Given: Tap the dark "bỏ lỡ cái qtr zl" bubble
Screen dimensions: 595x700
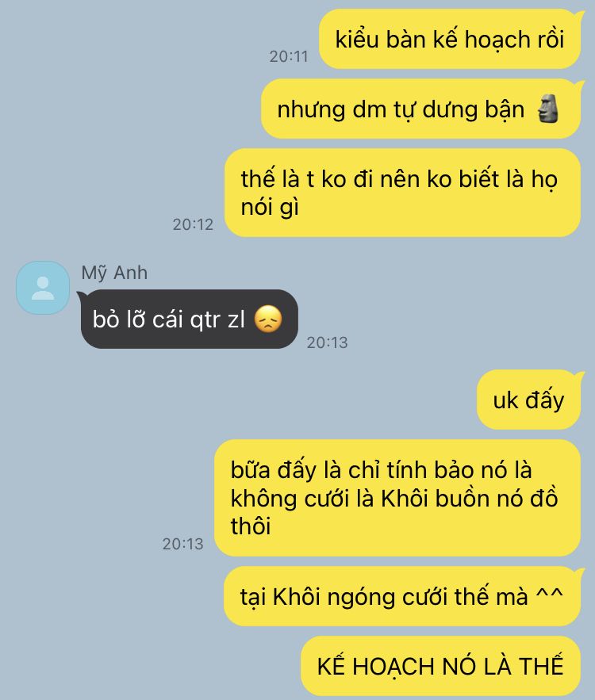Looking at the screenshot, I should [190, 319].
